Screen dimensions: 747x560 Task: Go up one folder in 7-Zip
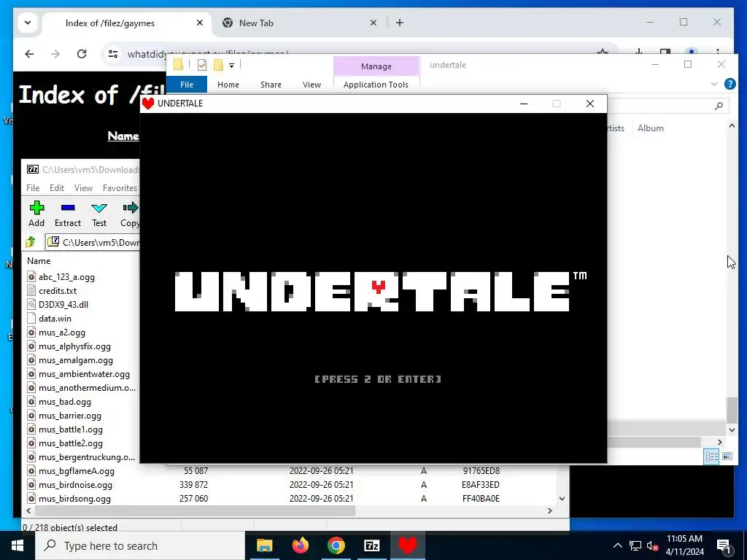coord(31,242)
